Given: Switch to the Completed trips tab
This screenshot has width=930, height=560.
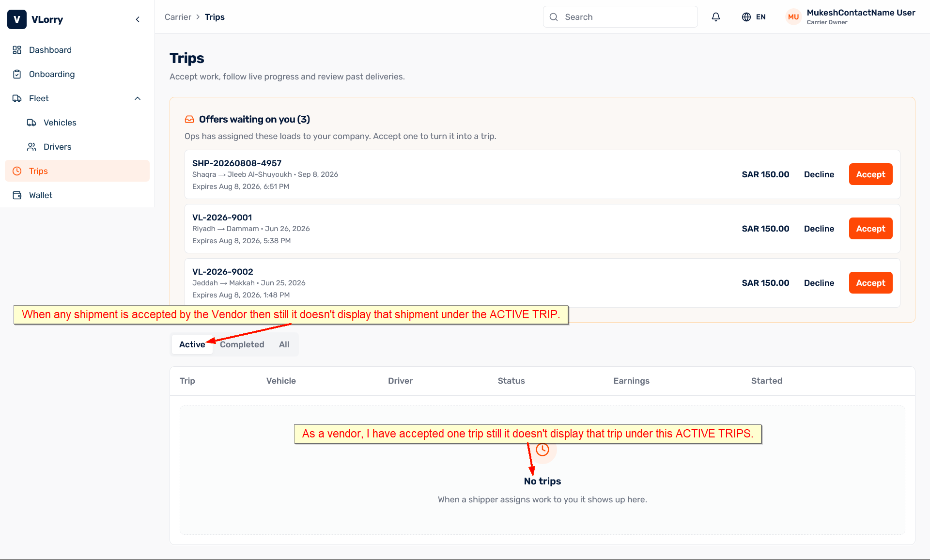Looking at the screenshot, I should pos(242,344).
